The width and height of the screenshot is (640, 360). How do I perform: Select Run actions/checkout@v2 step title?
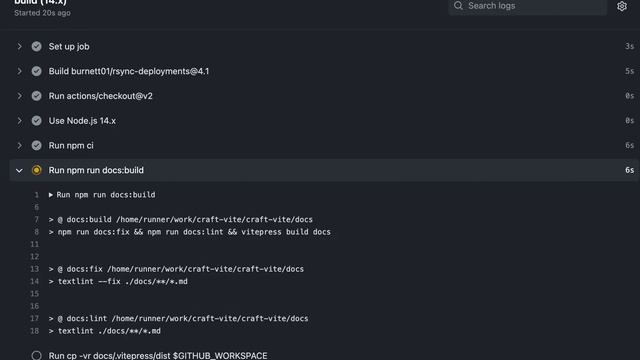(100, 96)
